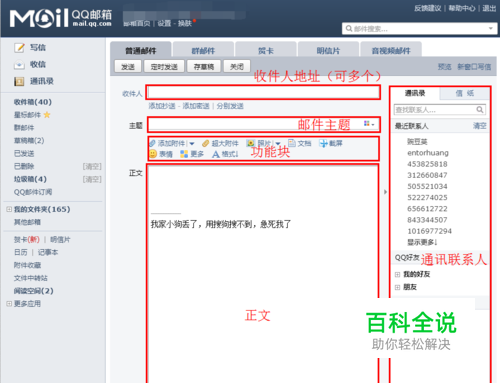Screen dimensions: 500x383
Task: Switch to the 贺卡 compose tab
Action: click(x=266, y=50)
